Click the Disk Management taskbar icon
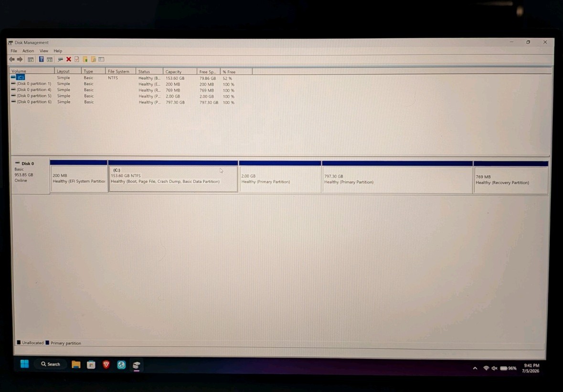 137,365
